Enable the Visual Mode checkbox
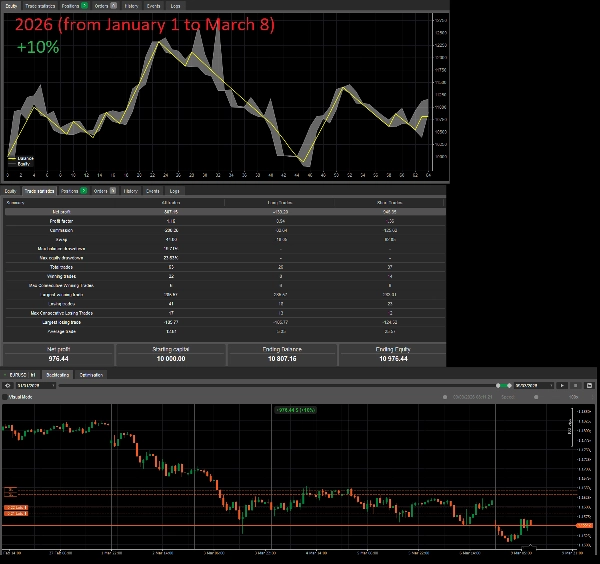The height and width of the screenshot is (564, 600). click(x=5, y=397)
